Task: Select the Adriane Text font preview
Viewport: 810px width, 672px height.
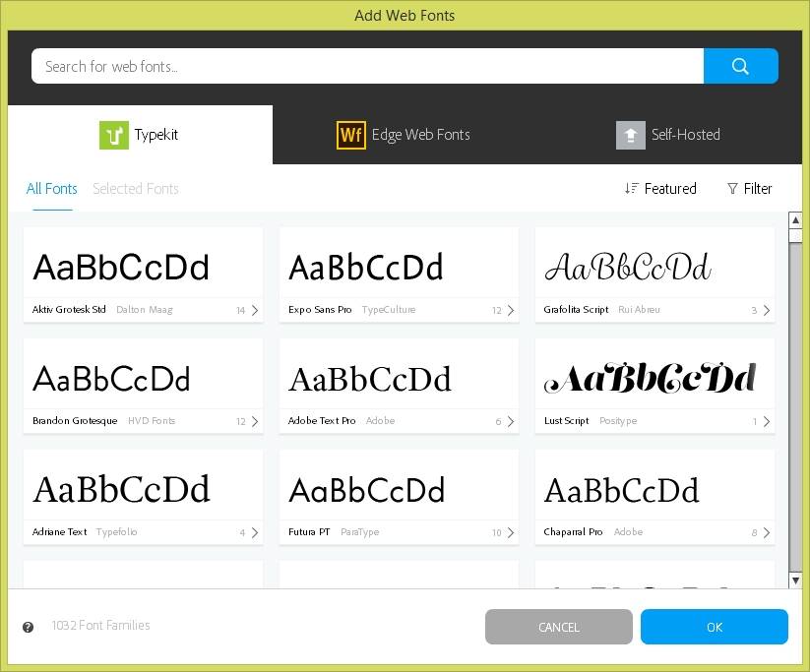Action: [143, 485]
